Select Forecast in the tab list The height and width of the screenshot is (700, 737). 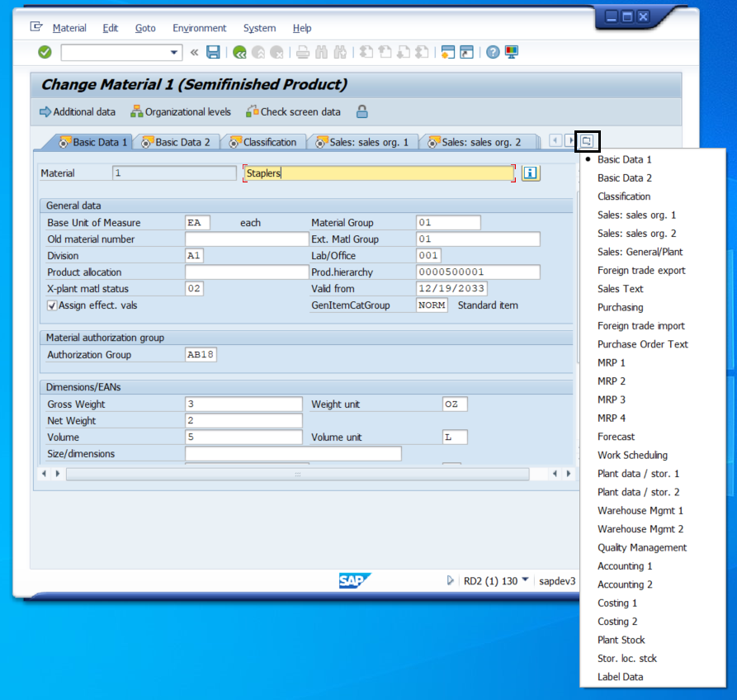(x=616, y=437)
